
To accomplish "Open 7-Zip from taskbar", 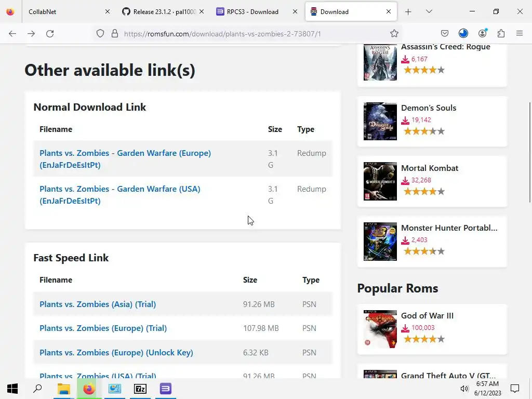I will (140, 389).
